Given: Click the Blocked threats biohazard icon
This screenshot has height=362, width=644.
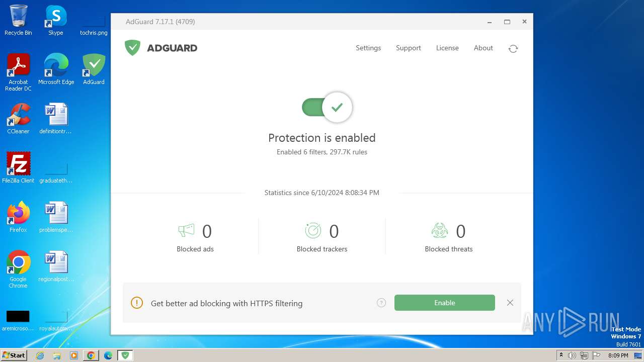Looking at the screenshot, I should click(x=440, y=231).
